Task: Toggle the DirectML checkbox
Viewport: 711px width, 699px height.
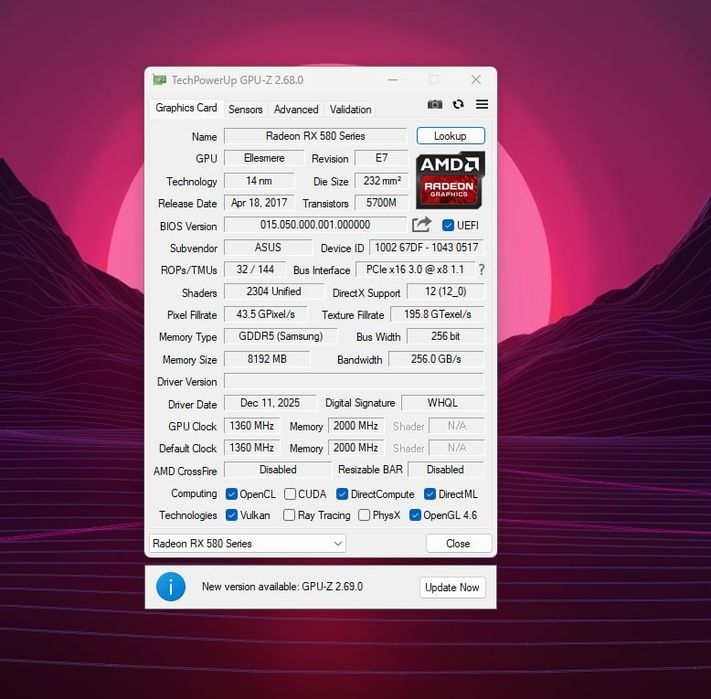Action: click(430, 494)
